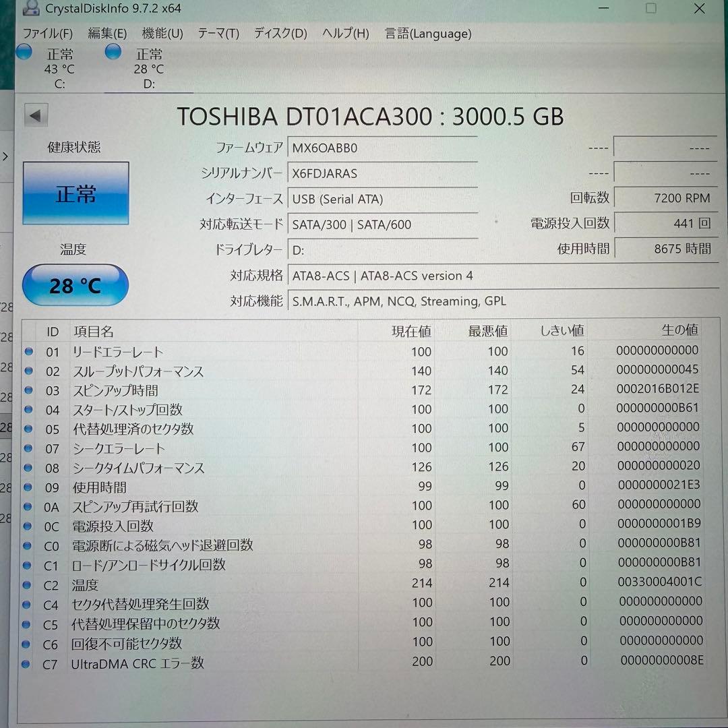
Task: Click status dot for C2 温度
Action: pyautogui.click(x=26, y=585)
